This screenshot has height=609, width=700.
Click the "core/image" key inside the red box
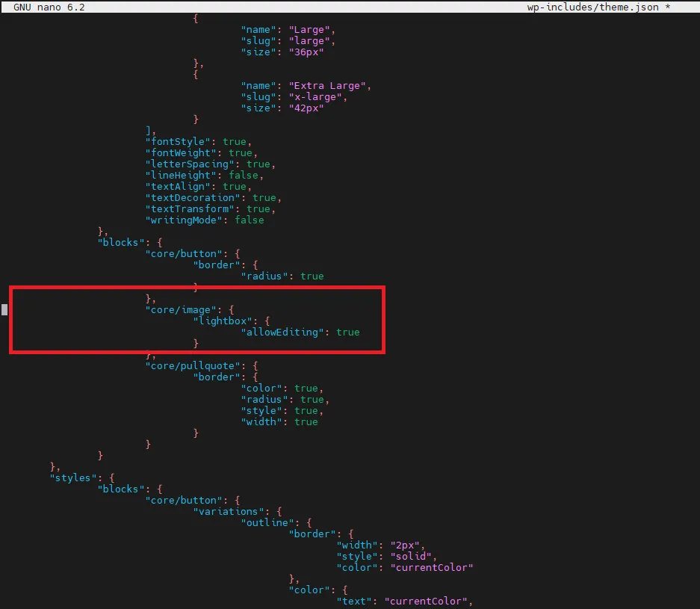[x=181, y=309]
